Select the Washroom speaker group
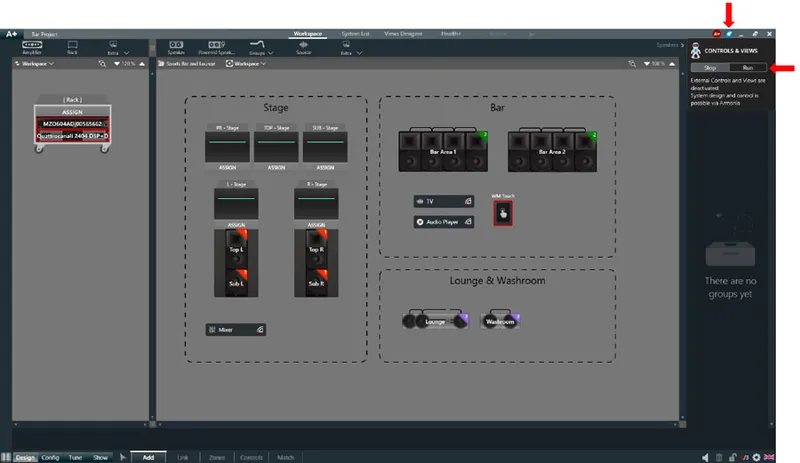800x463 pixels. tap(501, 320)
